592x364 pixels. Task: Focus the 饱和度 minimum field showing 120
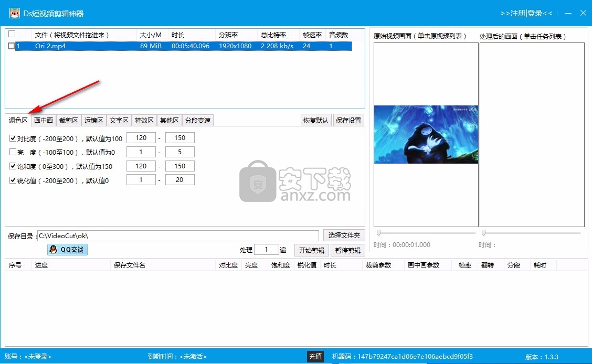141,166
